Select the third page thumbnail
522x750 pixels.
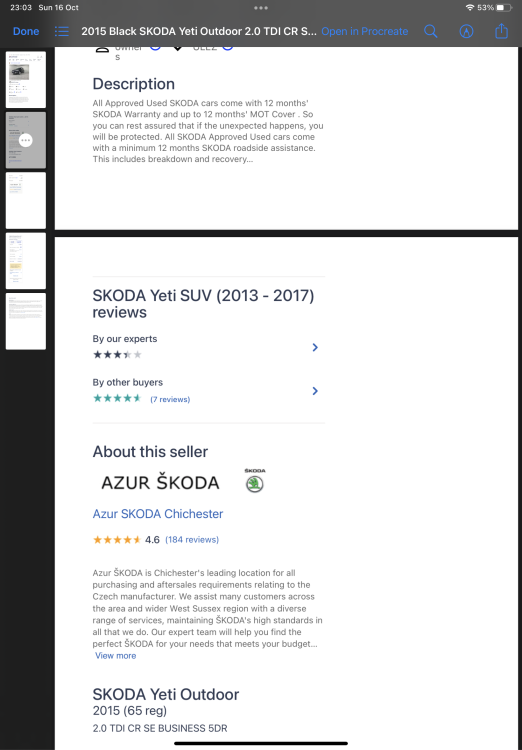pyautogui.click(x=26, y=200)
